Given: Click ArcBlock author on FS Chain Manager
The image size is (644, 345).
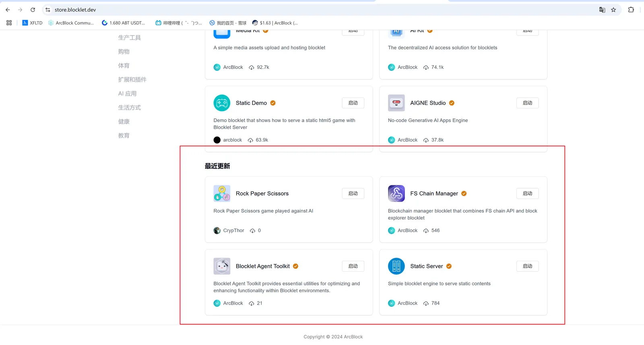Looking at the screenshot, I should click(407, 231).
